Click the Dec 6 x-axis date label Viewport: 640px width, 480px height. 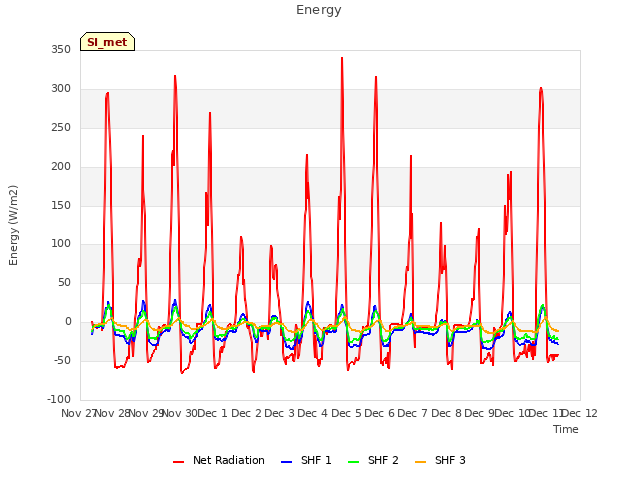click(x=379, y=413)
